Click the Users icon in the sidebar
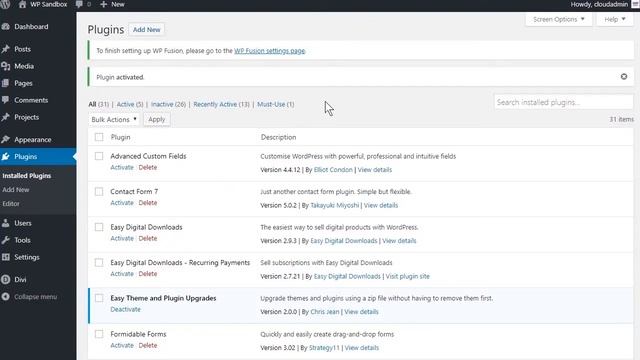The width and height of the screenshot is (640, 360). 5,223
